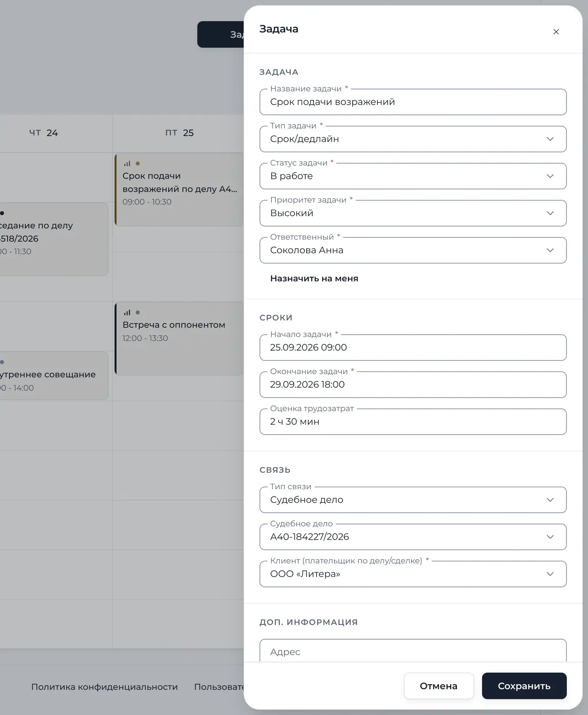Open the Клиент (плательщик) dropdown

point(413,574)
